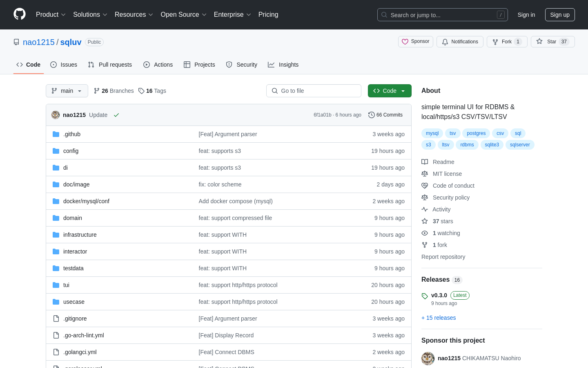The height and width of the screenshot is (368, 588).
Task: Click the GitHub logo icon
Action: pyautogui.click(x=20, y=14)
